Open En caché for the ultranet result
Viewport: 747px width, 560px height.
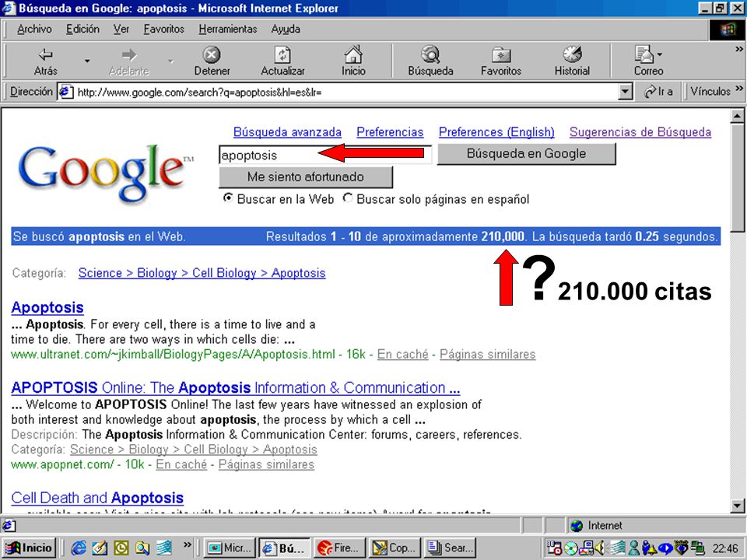point(402,355)
